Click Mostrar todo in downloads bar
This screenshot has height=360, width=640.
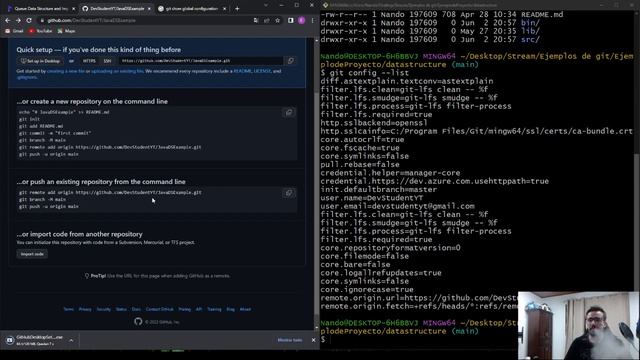(x=290, y=340)
